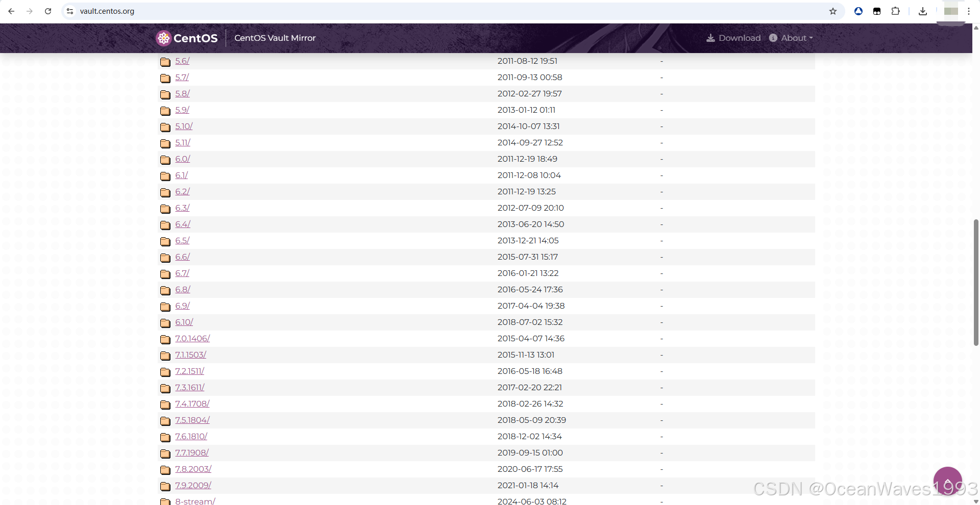The image size is (980, 505).
Task: Click the date 2021-01-18 14:14
Action: point(528,485)
